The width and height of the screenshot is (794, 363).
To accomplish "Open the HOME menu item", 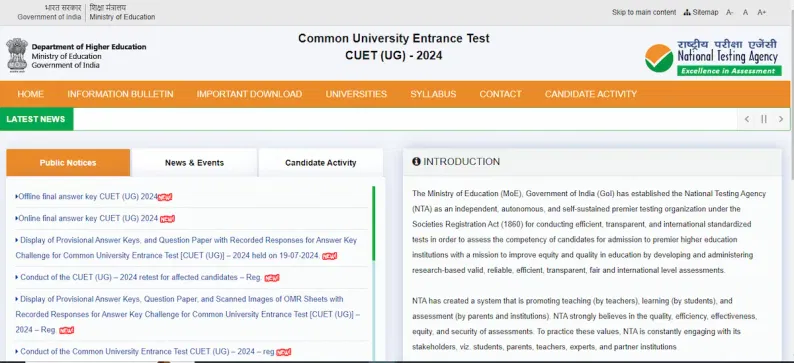I will [30, 94].
